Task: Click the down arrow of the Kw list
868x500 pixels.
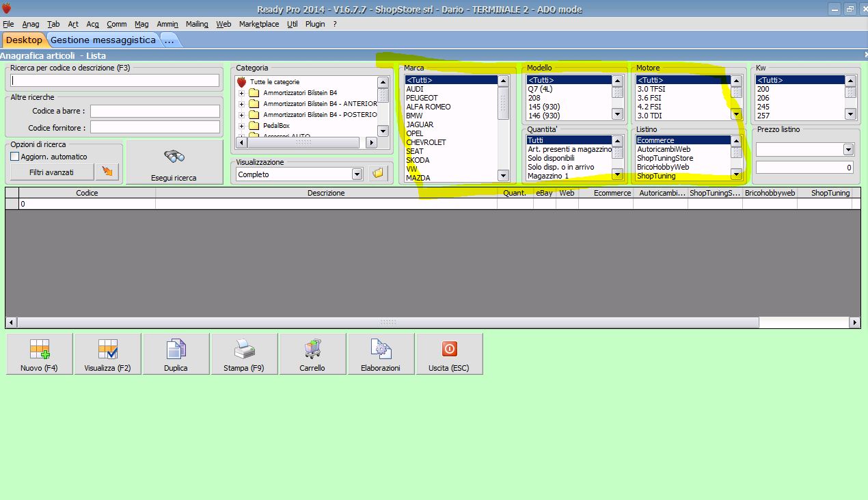Action: 850,114
